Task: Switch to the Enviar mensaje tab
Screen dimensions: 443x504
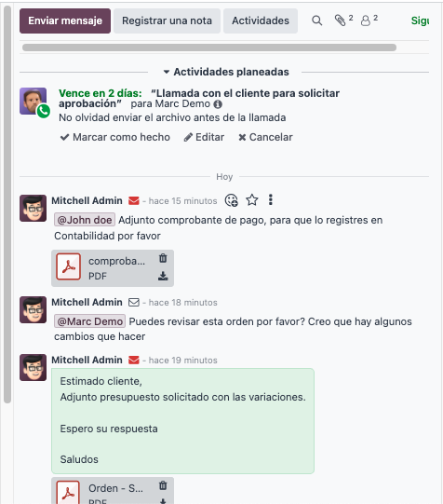Action: coord(65,20)
